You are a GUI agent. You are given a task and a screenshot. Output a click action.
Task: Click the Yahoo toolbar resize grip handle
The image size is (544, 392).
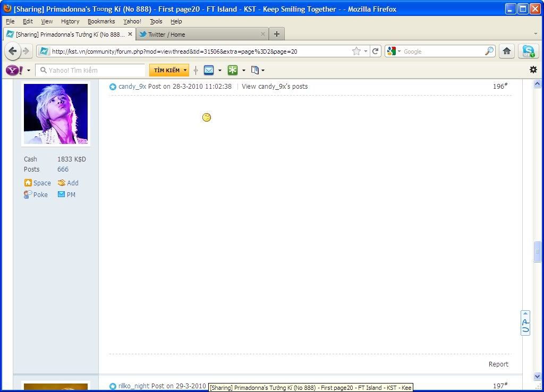(x=196, y=71)
